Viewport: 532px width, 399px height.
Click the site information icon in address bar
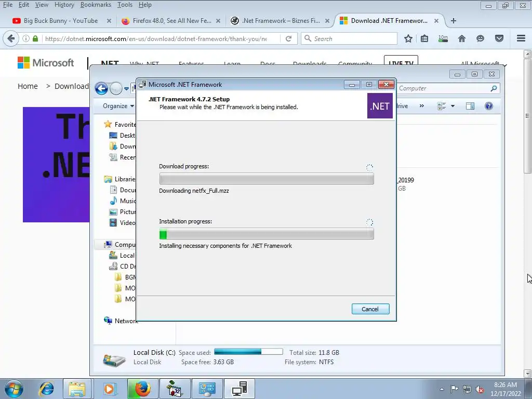pyautogui.click(x=26, y=38)
